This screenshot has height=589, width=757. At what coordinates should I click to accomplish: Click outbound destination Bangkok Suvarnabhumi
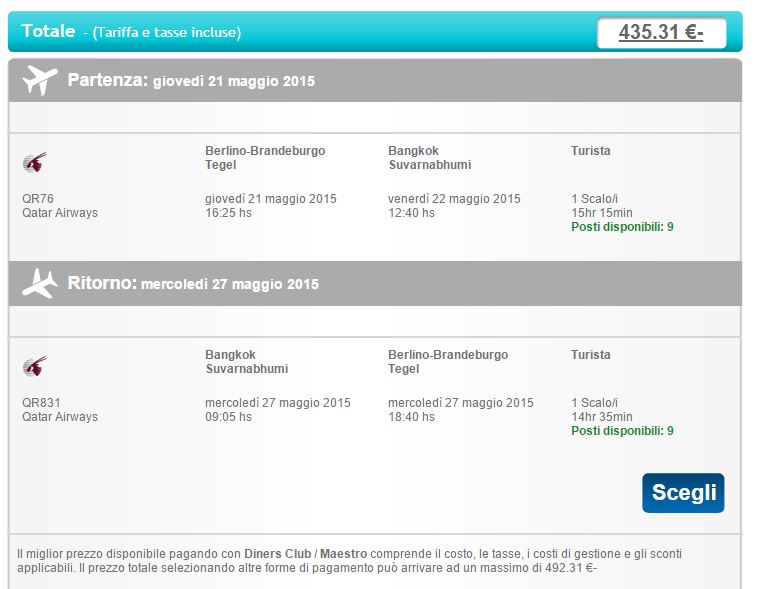pyautogui.click(x=430, y=158)
